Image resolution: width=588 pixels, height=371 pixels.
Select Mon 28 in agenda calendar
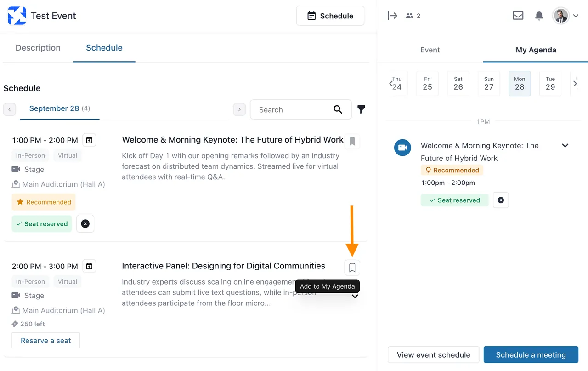coord(520,84)
